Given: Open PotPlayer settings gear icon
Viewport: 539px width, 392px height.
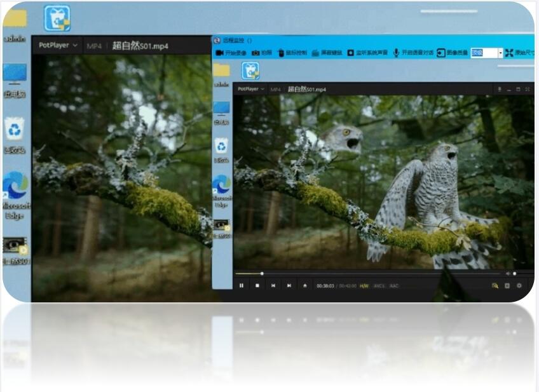Looking at the screenshot, I should pyautogui.click(x=519, y=286).
